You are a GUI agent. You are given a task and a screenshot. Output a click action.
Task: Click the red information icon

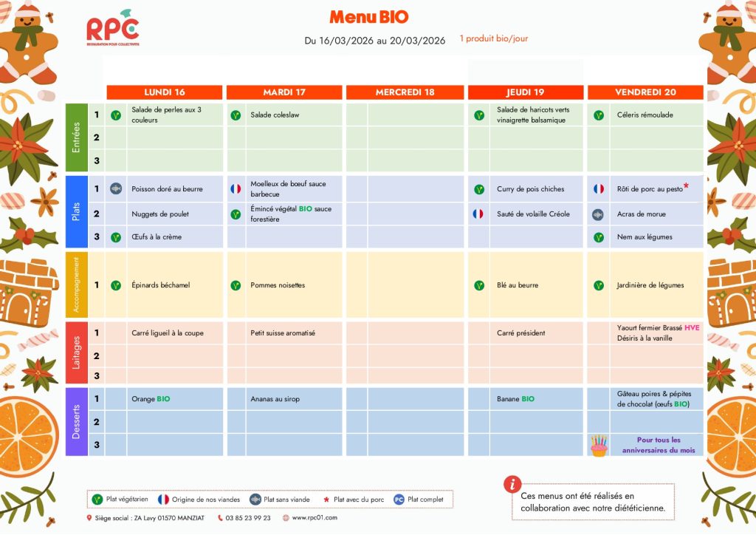point(512,485)
